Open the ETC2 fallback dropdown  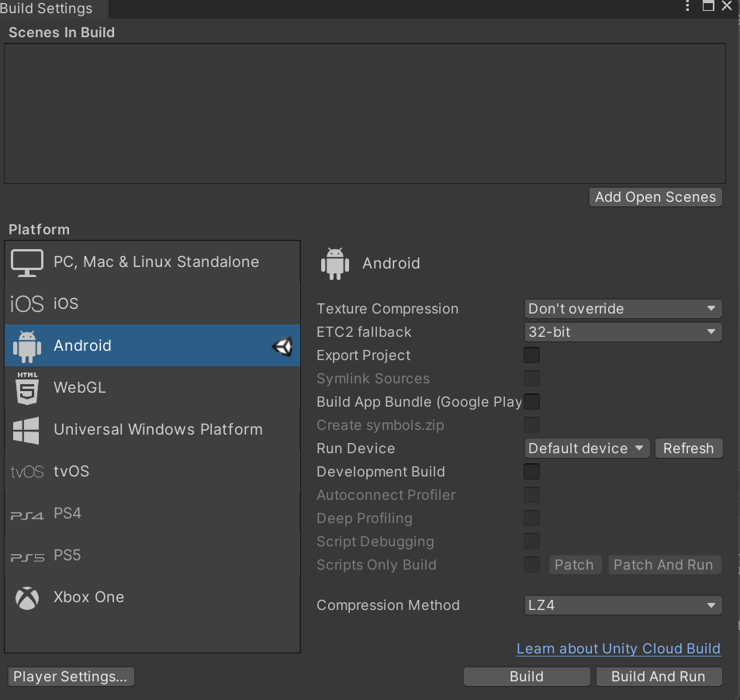click(x=623, y=332)
